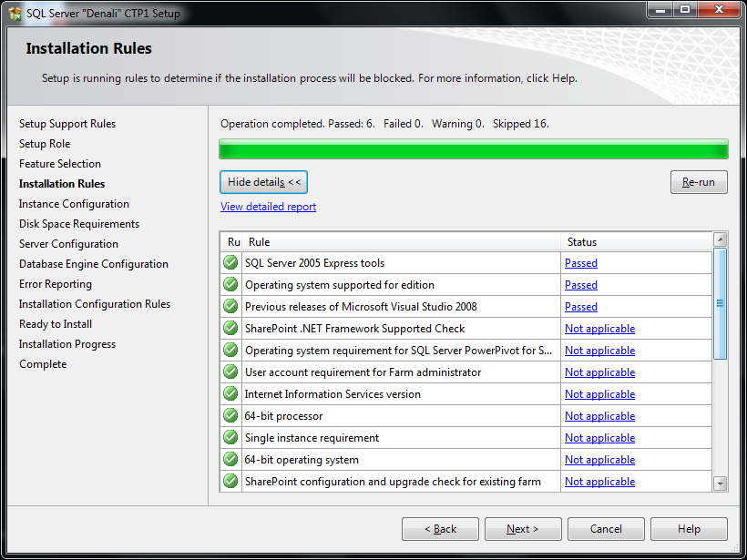
Task: Open Passed status for SQL Server 2005 Express tools
Action: (x=580, y=263)
